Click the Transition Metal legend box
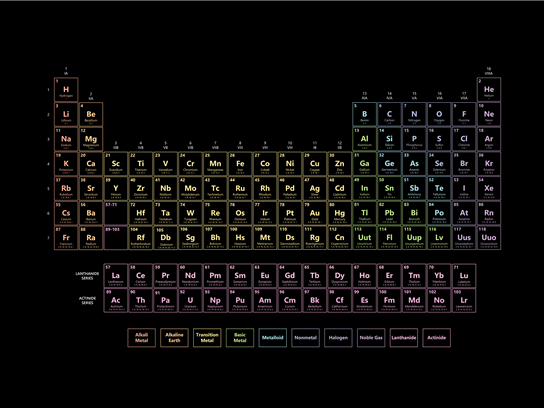 (207, 338)
